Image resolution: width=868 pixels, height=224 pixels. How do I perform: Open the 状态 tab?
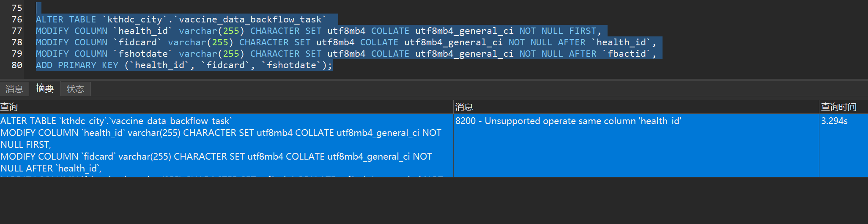pyautogui.click(x=75, y=89)
